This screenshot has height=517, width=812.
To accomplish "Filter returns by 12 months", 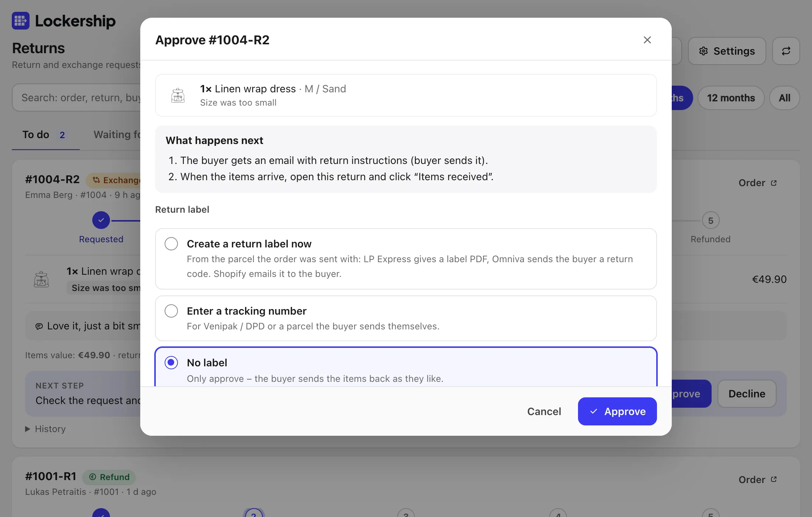I will coord(731,98).
